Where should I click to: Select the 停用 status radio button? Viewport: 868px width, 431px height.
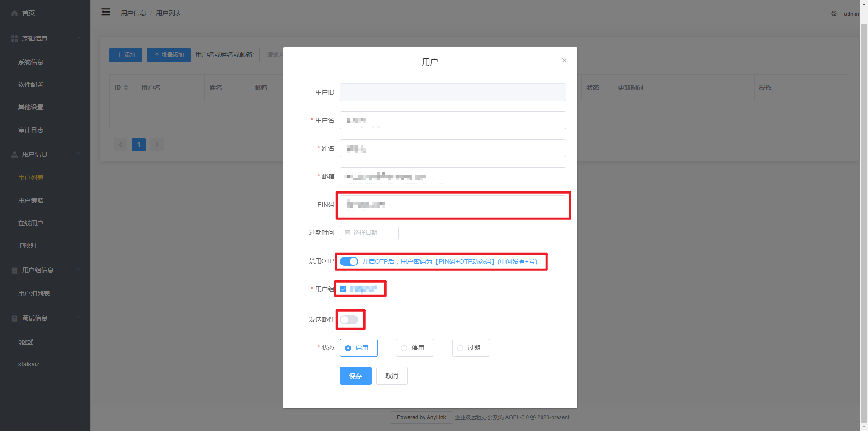point(404,348)
